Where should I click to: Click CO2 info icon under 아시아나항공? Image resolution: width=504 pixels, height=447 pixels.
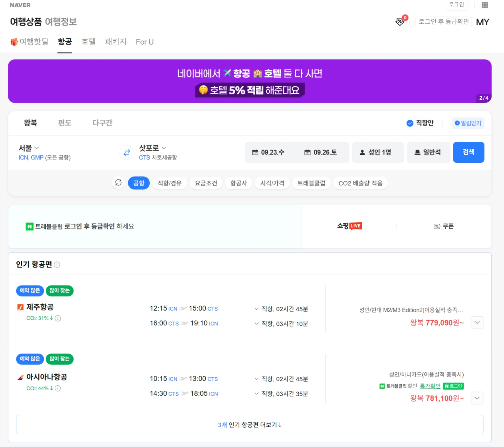click(58, 389)
